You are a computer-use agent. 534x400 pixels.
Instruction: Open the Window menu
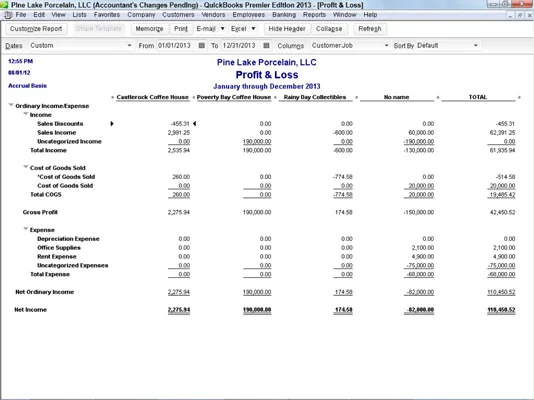(345, 15)
